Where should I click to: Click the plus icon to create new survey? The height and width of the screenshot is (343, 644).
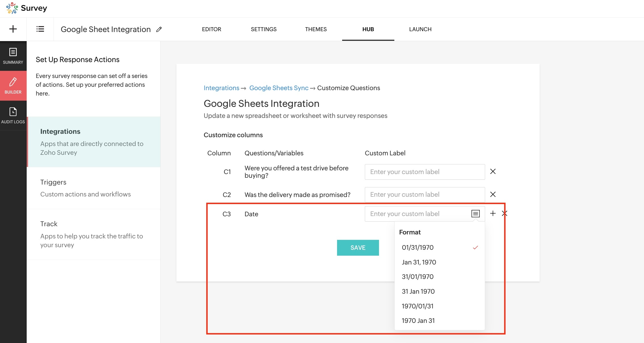(x=13, y=29)
